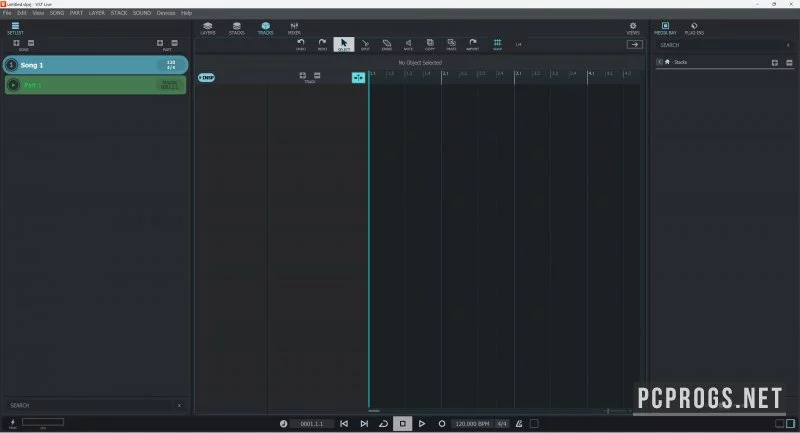Screen dimensions: 800x433
Task: Switch to the Mixer view
Action: (294, 28)
